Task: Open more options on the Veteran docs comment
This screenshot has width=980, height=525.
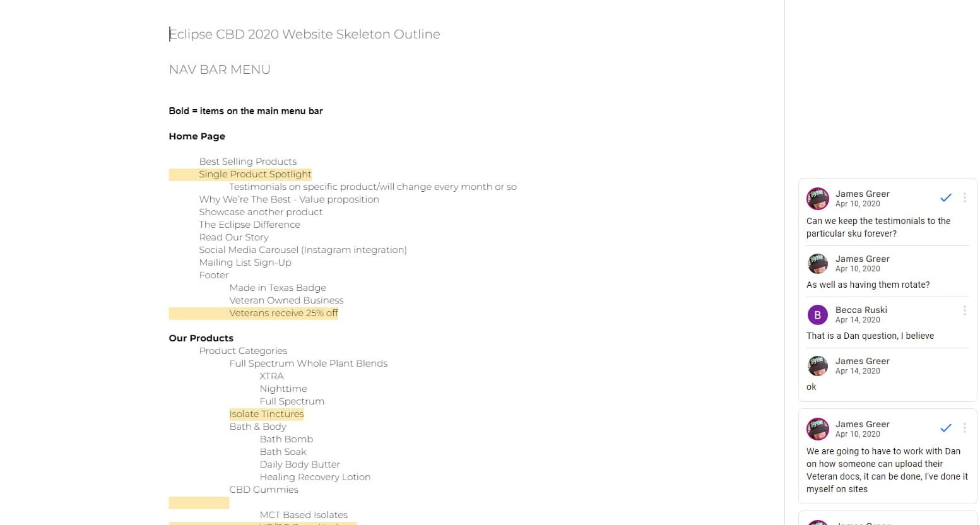Action: (x=964, y=428)
